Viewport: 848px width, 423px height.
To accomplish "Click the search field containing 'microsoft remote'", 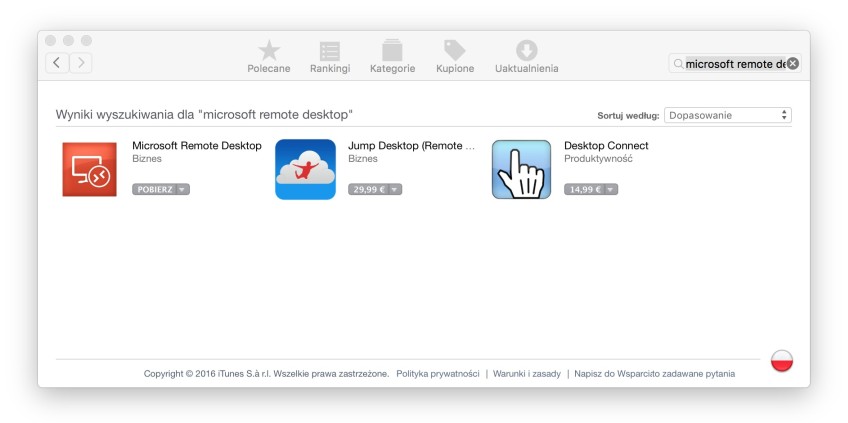I will (734, 64).
